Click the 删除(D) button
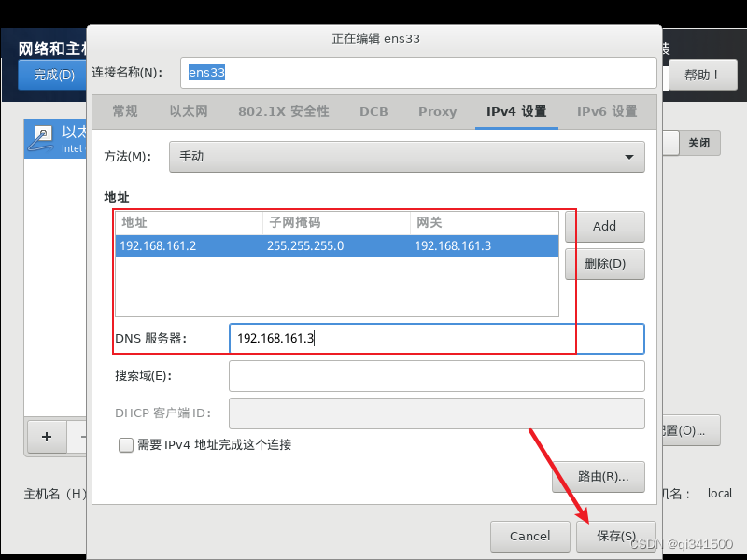The image size is (747, 560). pos(604,264)
